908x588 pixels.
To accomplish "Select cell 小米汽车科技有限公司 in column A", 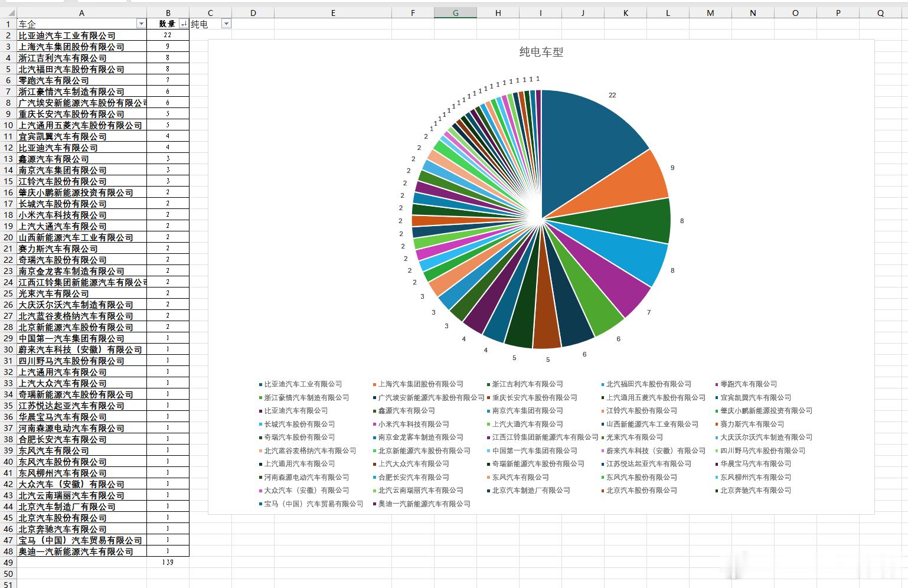I will [81, 215].
